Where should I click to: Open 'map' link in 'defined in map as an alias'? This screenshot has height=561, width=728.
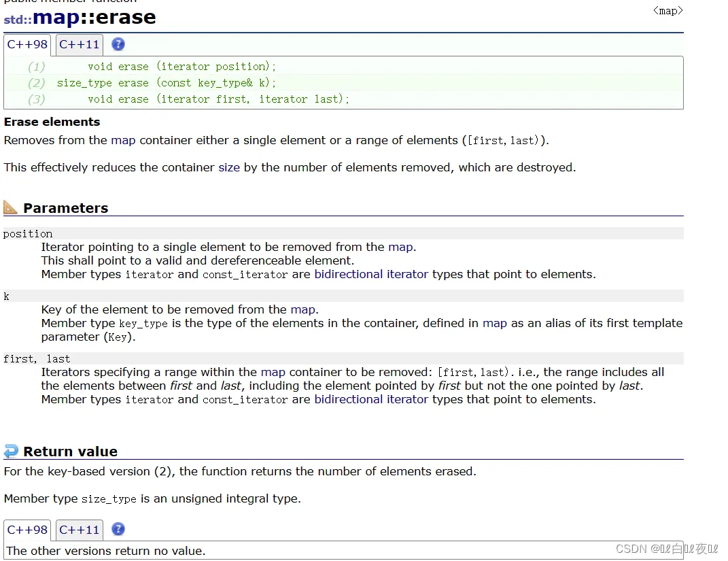494,323
